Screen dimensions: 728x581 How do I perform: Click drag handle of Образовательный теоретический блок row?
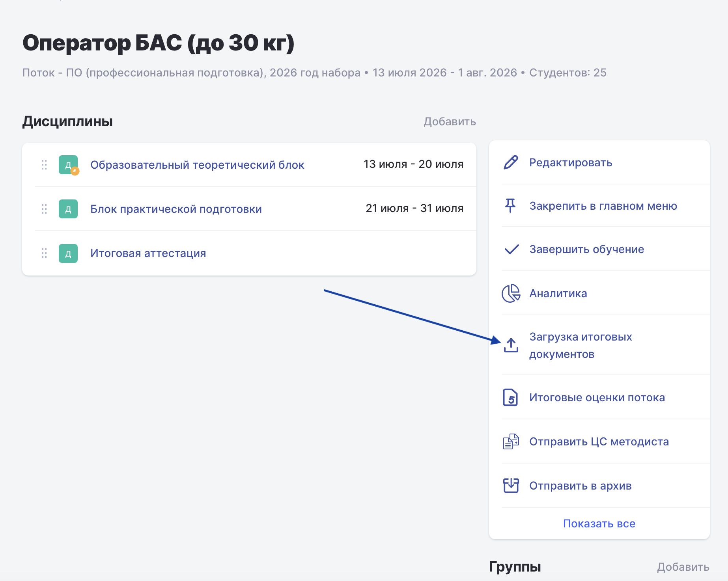pos(44,165)
